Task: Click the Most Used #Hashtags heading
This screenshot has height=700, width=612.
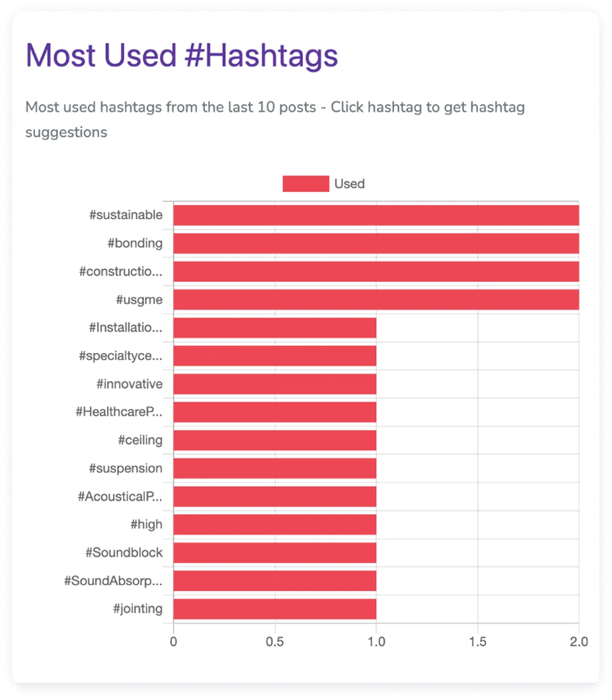Action: (x=182, y=56)
